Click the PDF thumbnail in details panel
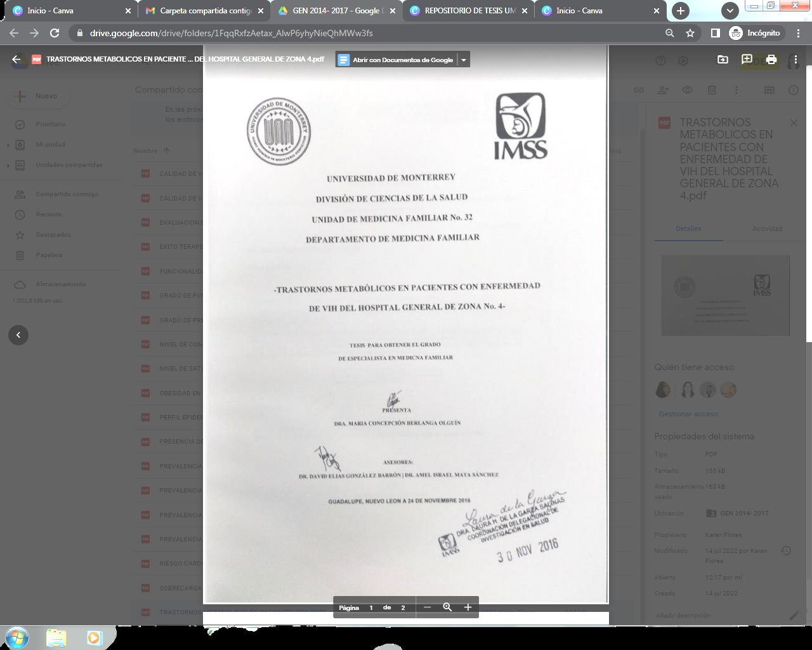 [x=726, y=295]
